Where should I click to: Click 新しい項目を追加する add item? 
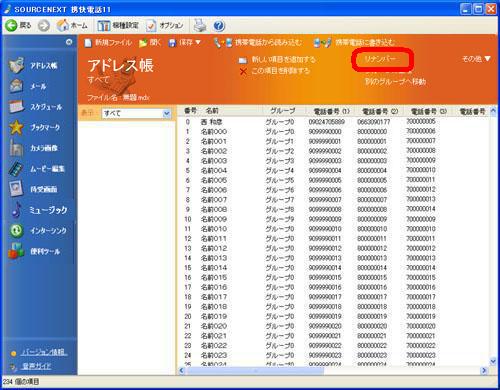point(277,60)
